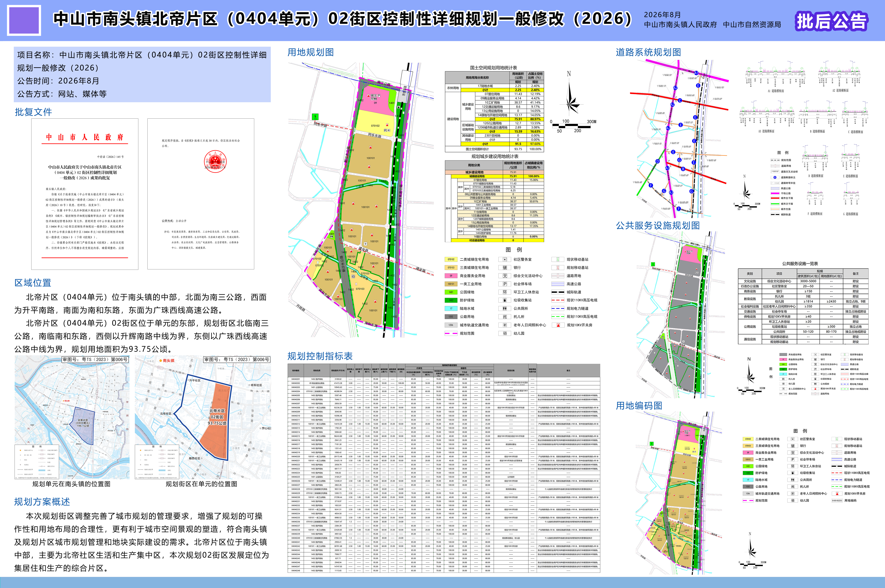Click 道路断面标注 blue B icon in road legend
Screen dimensions: 885x588
(775, 177)
